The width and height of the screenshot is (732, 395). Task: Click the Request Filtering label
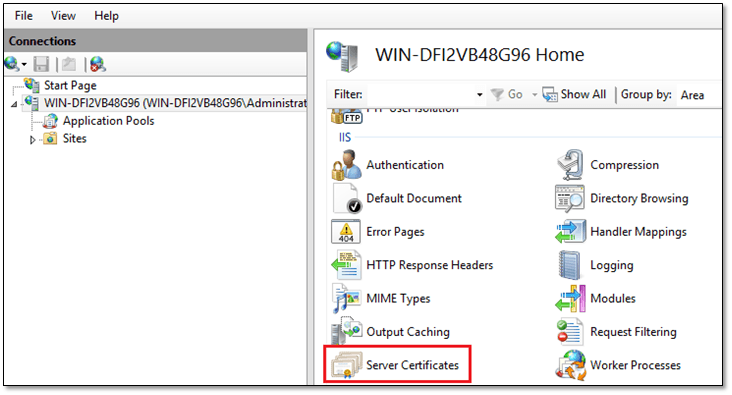[x=633, y=332]
